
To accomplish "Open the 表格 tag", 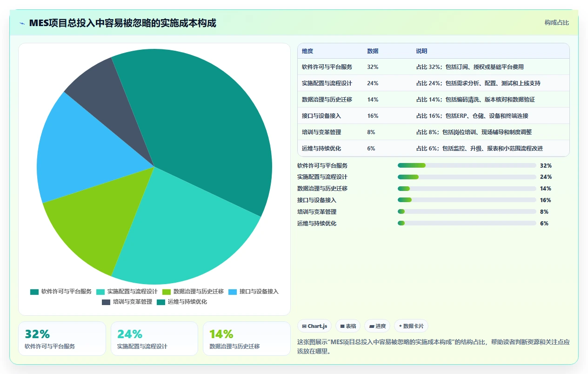I will click(348, 326).
